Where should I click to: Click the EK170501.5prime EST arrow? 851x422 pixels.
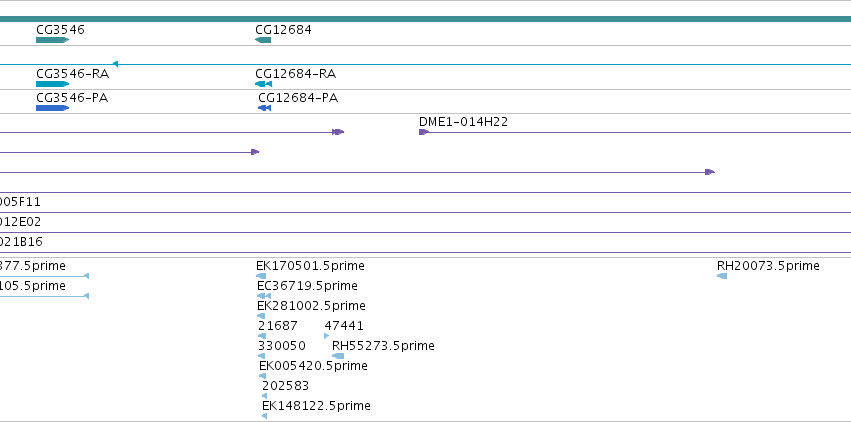pyautogui.click(x=261, y=276)
